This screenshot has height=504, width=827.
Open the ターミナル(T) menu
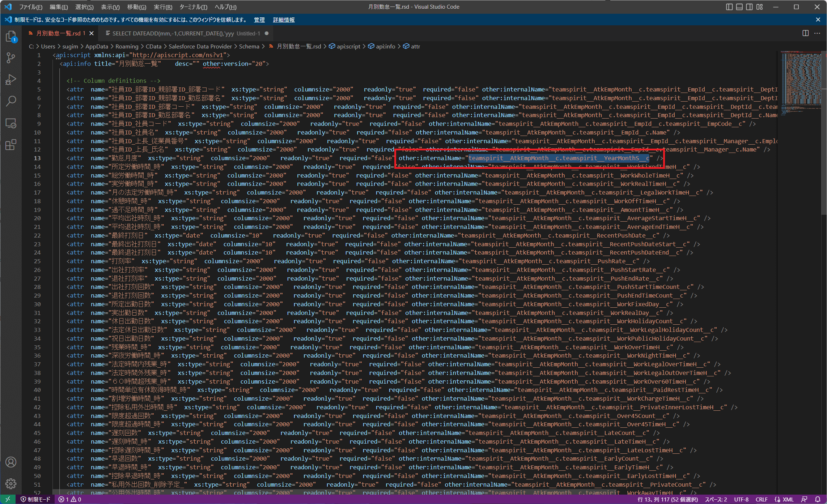point(193,7)
